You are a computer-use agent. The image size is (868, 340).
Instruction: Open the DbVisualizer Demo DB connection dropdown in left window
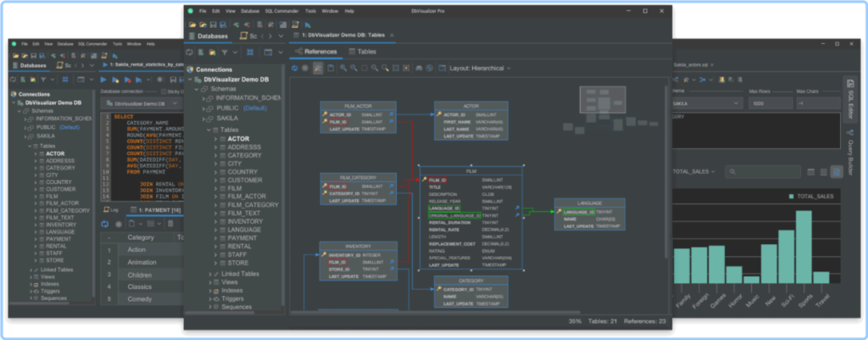[x=142, y=103]
